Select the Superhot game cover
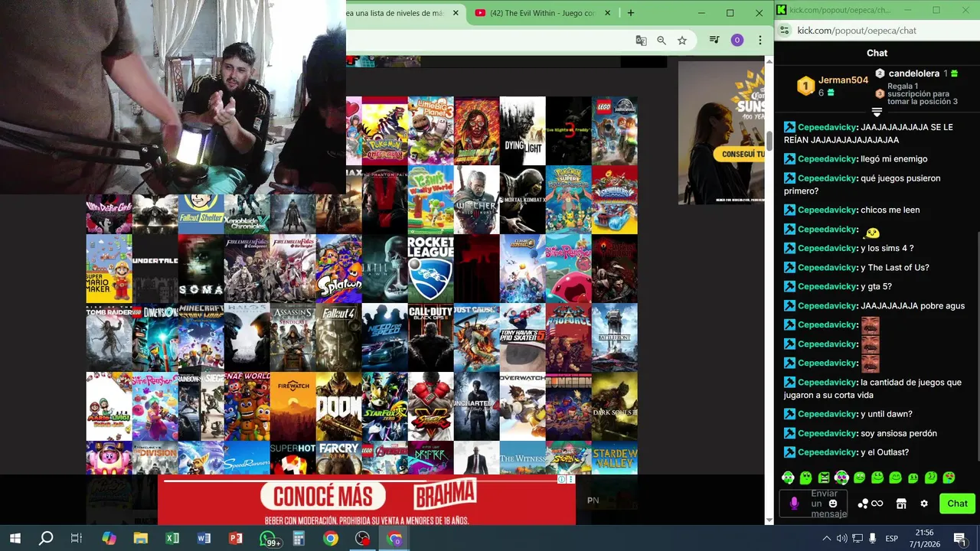This screenshot has height=551, width=980. point(292,458)
